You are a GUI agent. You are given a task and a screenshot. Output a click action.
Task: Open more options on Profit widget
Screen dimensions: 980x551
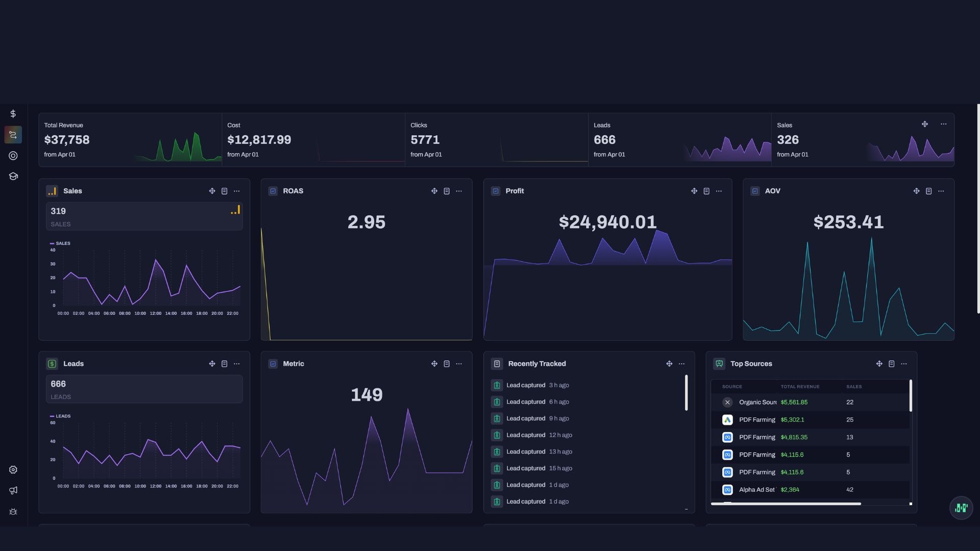719,191
